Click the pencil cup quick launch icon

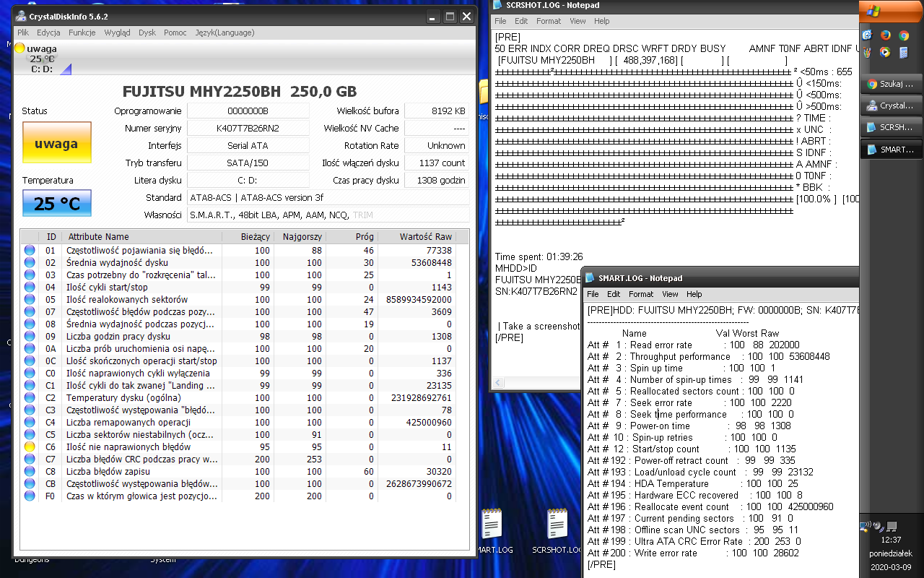coord(867,52)
